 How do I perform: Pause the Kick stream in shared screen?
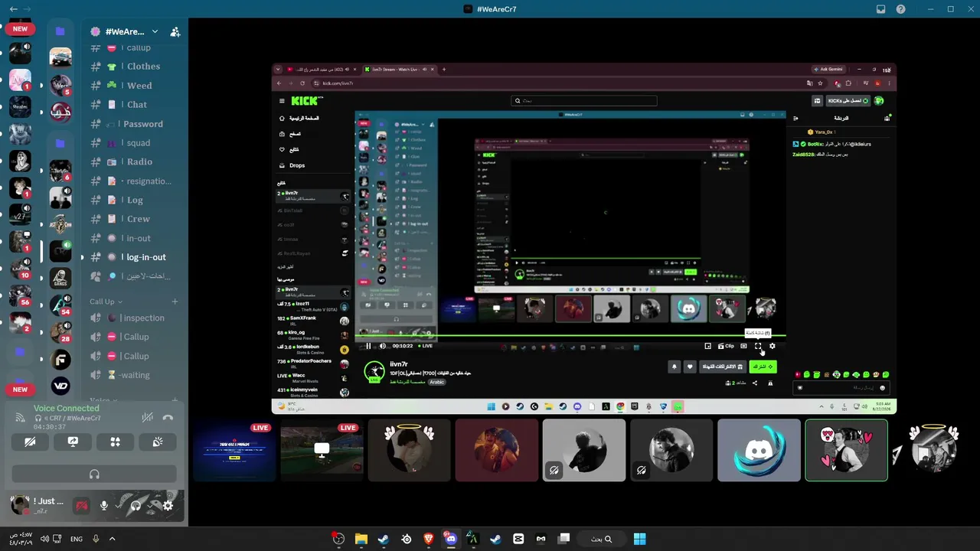coord(368,346)
